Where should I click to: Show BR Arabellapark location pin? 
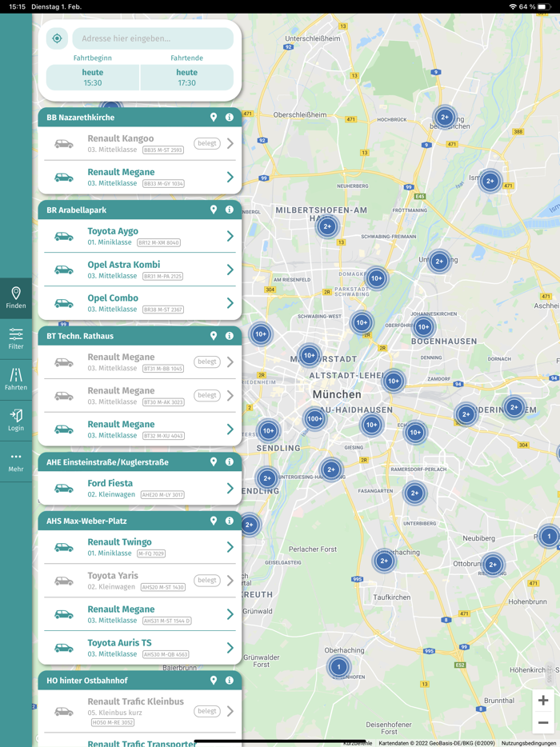tap(214, 210)
